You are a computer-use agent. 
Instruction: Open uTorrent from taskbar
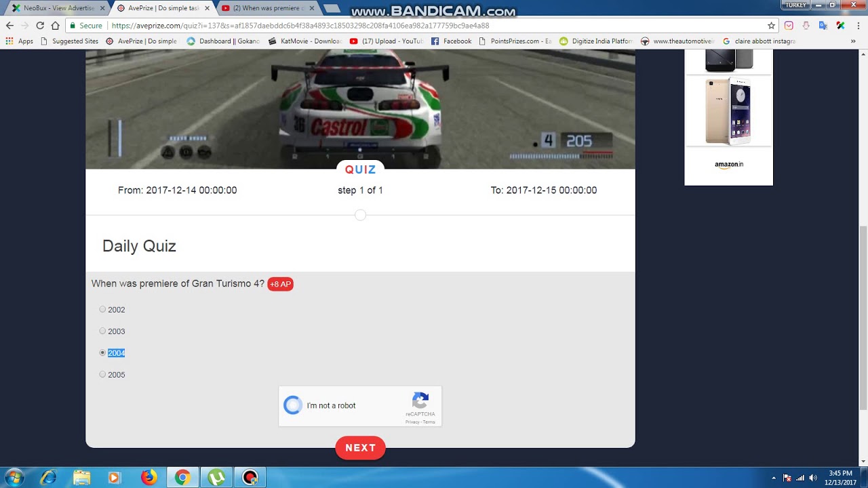tap(216, 477)
